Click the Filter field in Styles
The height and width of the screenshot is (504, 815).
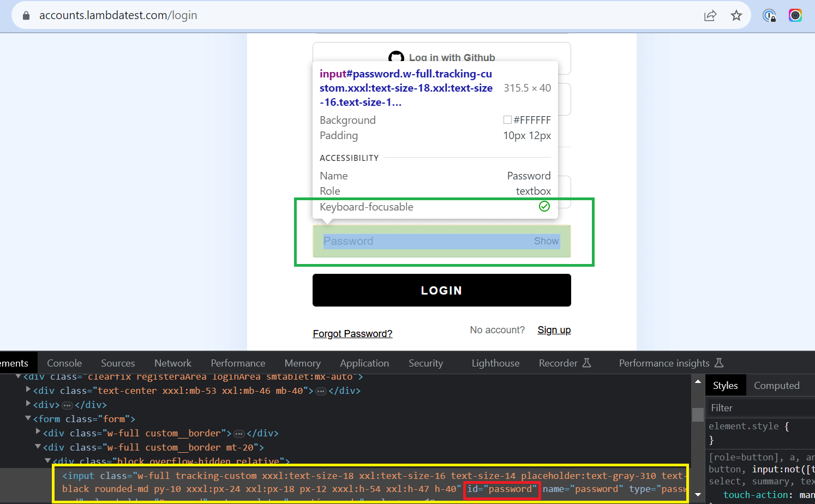tap(758, 408)
